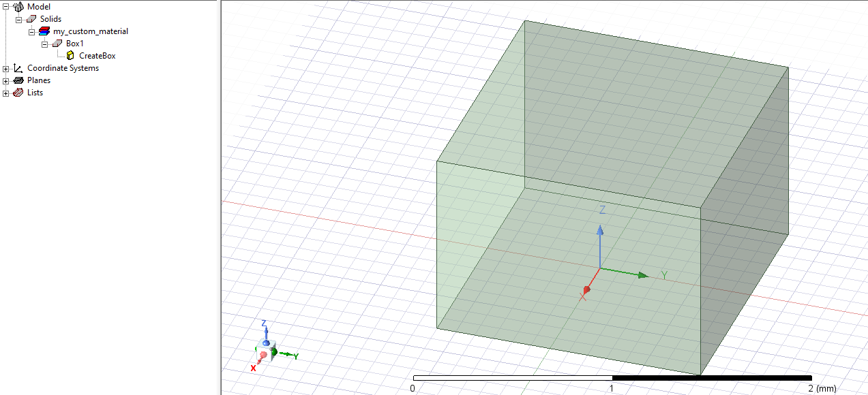The height and width of the screenshot is (395, 868).
Task: Click the Planes stacked-sheets icon
Action: pos(18,80)
